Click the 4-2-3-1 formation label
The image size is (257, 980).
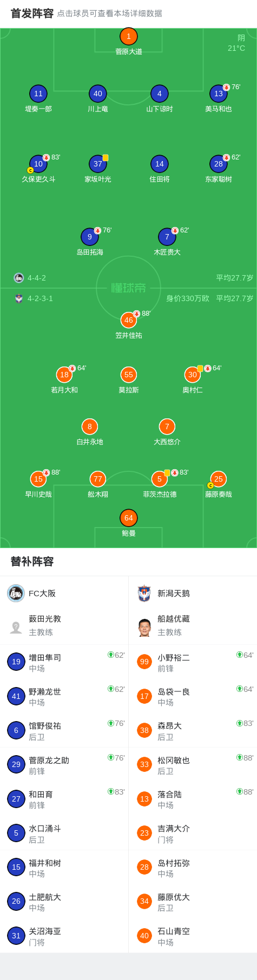(x=40, y=298)
